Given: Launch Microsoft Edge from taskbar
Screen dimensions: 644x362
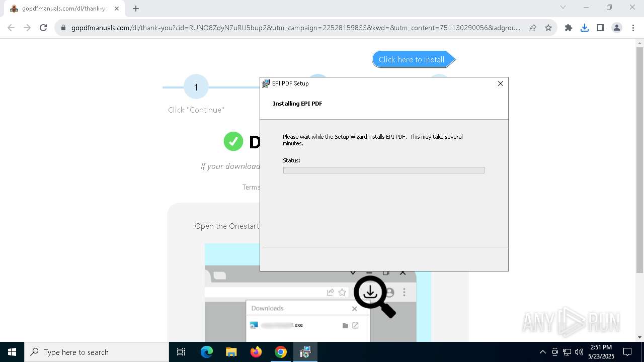Looking at the screenshot, I should click(x=207, y=352).
